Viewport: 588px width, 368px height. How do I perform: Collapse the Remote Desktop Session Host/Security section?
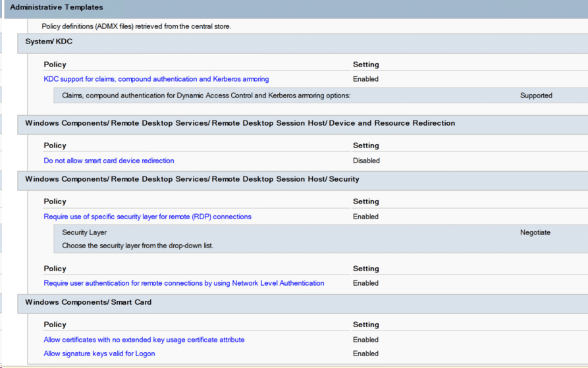coord(192,179)
